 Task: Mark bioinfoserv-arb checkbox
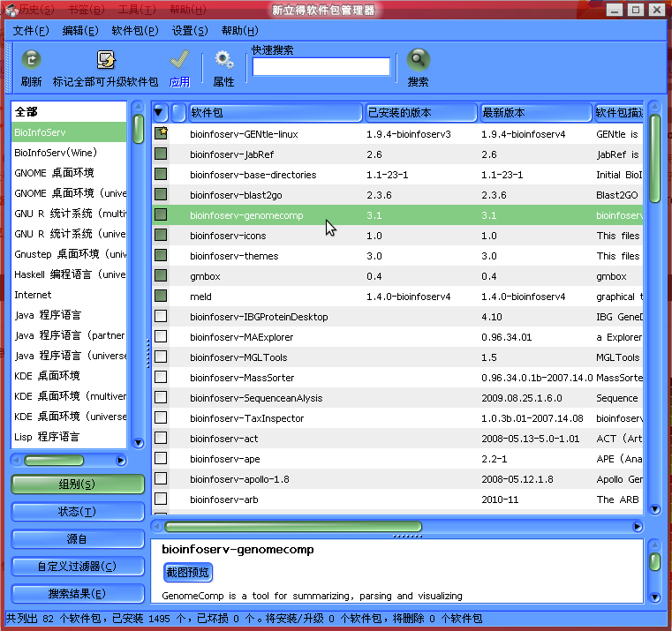pos(161,499)
